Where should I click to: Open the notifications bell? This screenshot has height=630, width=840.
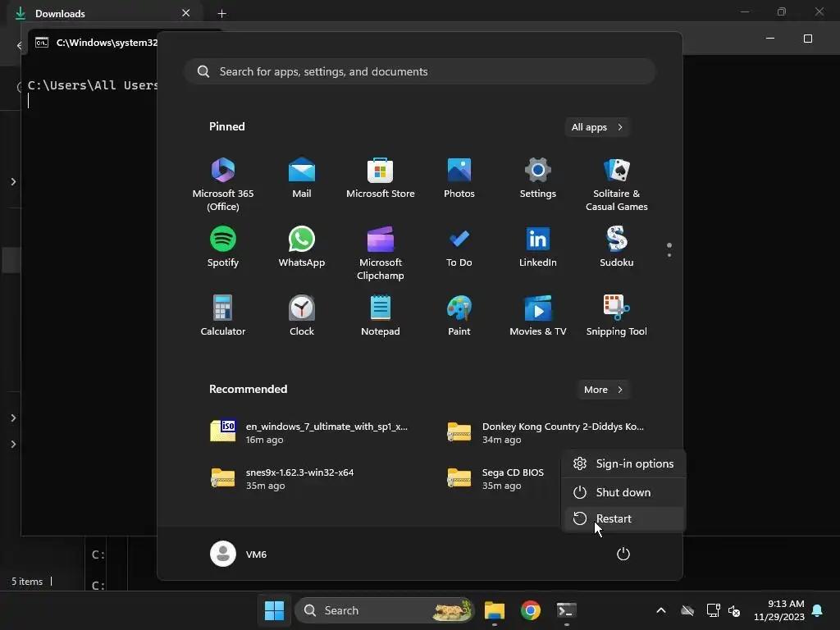(818, 610)
